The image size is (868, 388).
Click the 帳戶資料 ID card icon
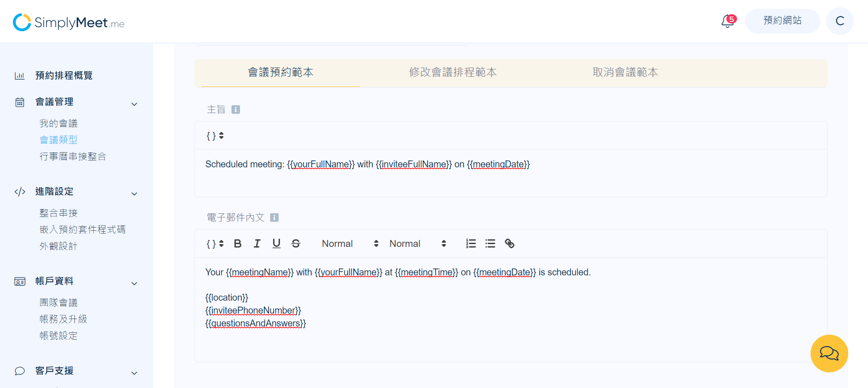coord(20,281)
